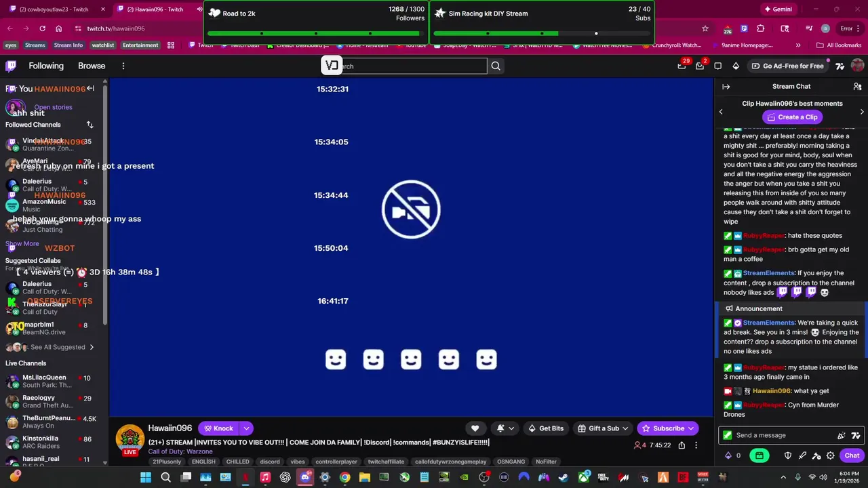Click browser reload button
The width and height of the screenshot is (868, 488).
[42, 28]
